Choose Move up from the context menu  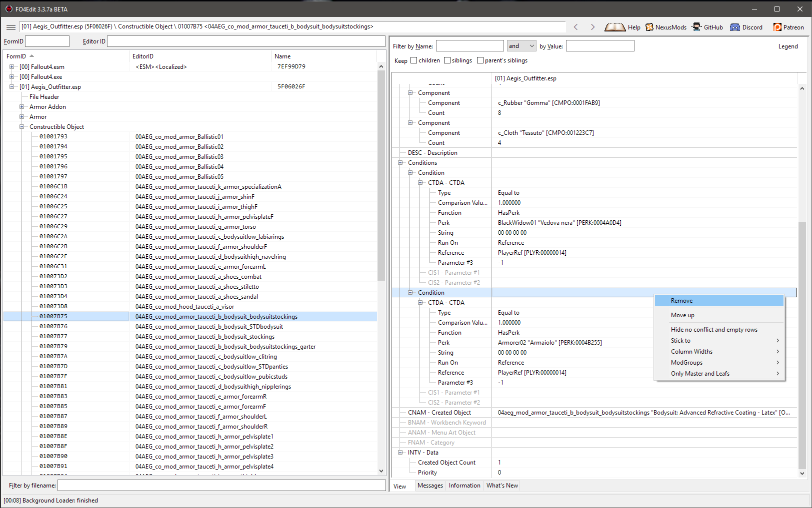719,315
